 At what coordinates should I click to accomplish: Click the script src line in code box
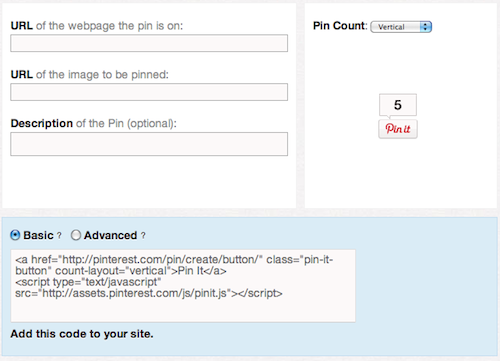149,293
